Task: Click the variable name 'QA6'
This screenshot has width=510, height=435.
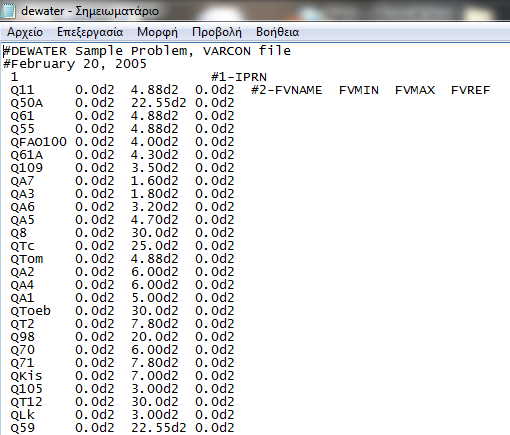Action: coord(22,207)
